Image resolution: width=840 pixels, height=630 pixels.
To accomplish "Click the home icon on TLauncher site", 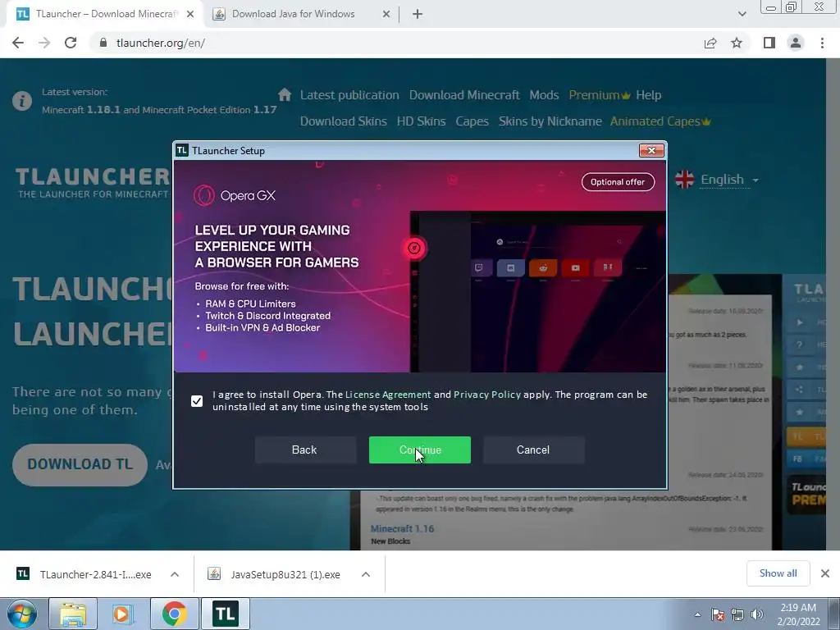I will tap(285, 95).
